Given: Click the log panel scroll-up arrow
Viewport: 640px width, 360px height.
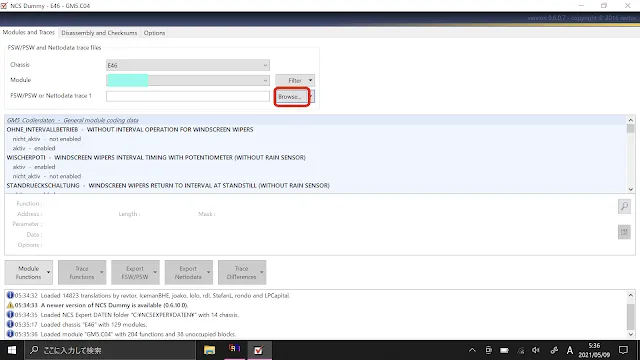Looking at the screenshot, I should coord(631,295).
